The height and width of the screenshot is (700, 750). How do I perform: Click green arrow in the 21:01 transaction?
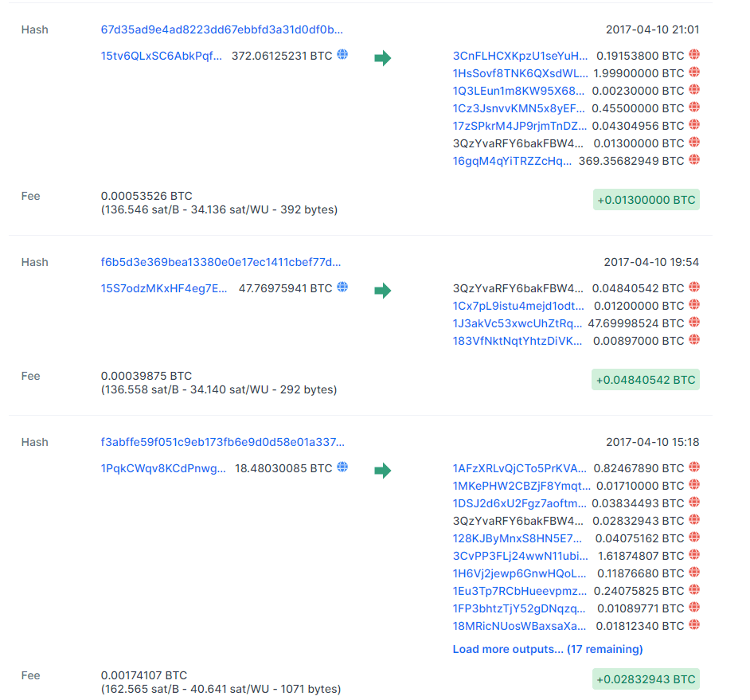click(383, 58)
